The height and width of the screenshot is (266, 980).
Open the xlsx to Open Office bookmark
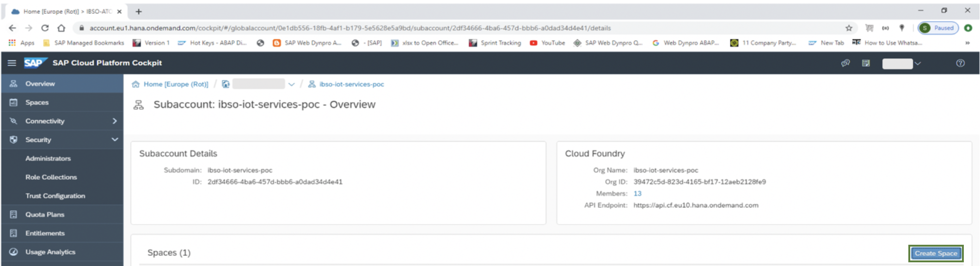[x=425, y=43]
